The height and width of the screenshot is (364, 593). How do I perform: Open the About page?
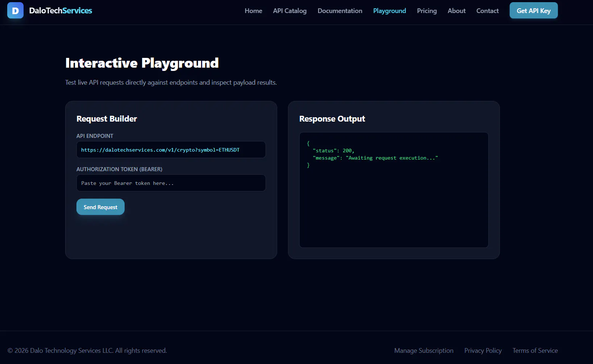coord(456,11)
